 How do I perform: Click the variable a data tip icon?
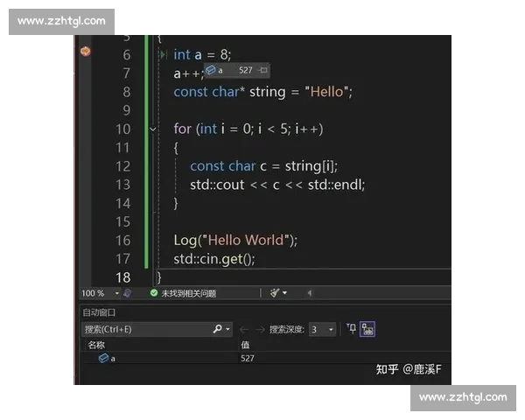pyautogui.click(x=211, y=70)
